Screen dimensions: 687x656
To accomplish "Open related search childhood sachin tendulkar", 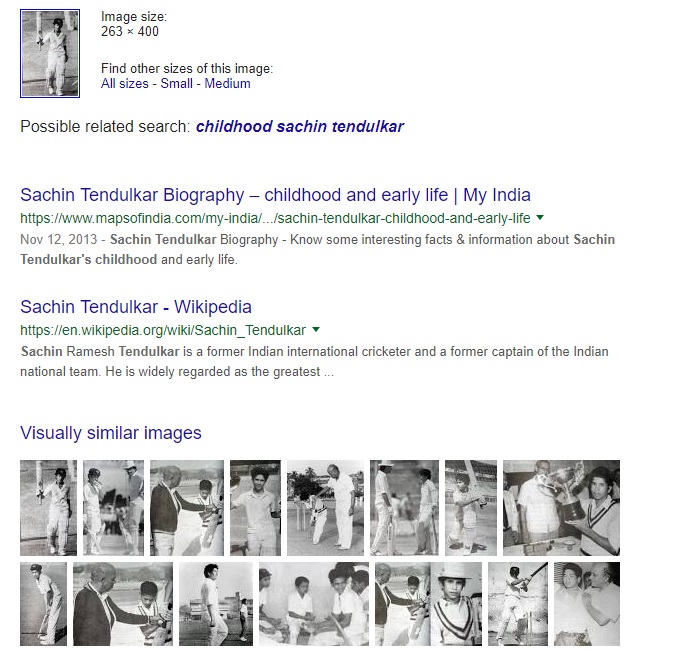I will pyautogui.click(x=300, y=127).
